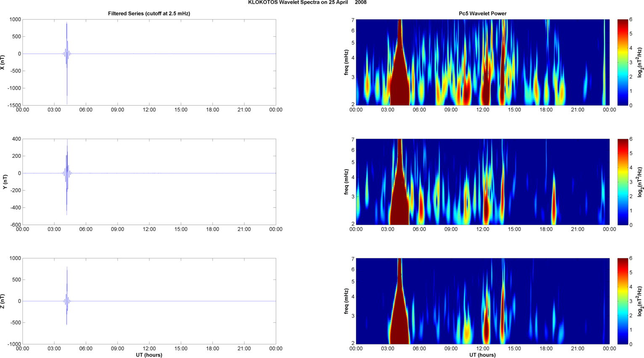Screen dimensions: 644x358
Task: Click the '-600' tick on the Y series axis
Action: click(x=15, y=225)
